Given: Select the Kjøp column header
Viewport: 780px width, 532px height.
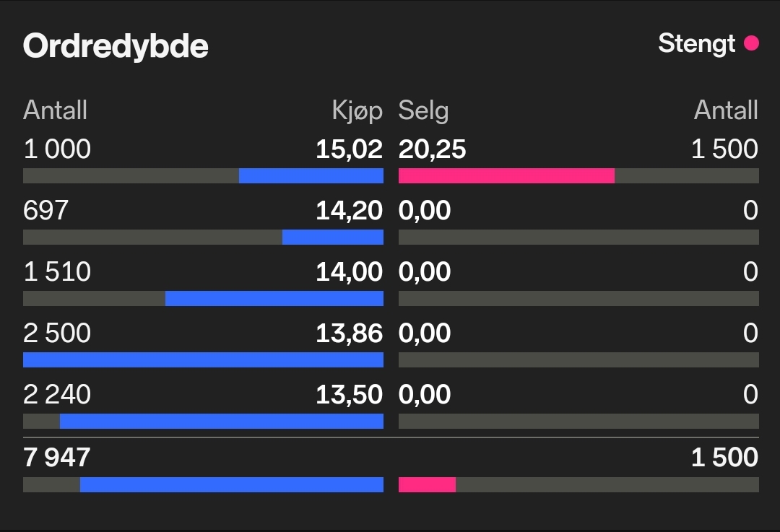Looking at the screenshot, I should (357, 110).
